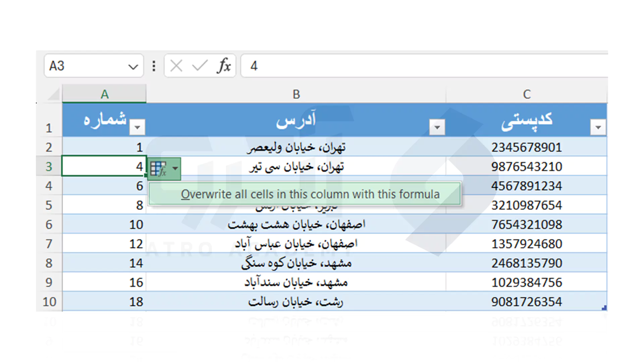Click the table resize handle at corner
This screenshot has height=362, width=644.
click(x=604, y=308)
